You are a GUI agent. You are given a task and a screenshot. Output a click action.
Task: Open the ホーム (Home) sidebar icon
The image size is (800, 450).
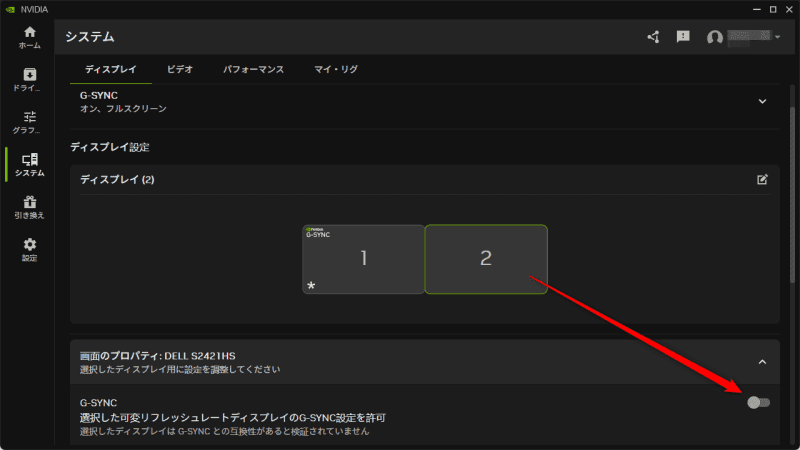pyautogui.click(x=29, y=37)
